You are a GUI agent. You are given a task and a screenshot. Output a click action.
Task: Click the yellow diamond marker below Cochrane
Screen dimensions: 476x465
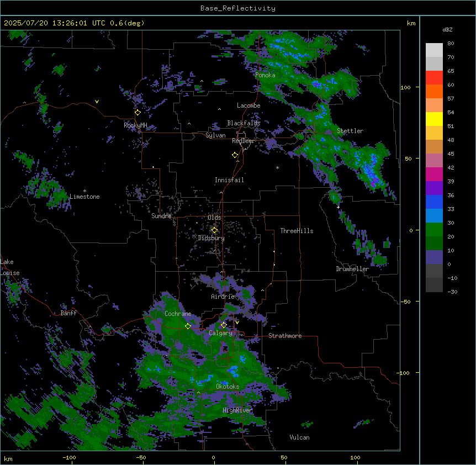click(x=188, y=326)
